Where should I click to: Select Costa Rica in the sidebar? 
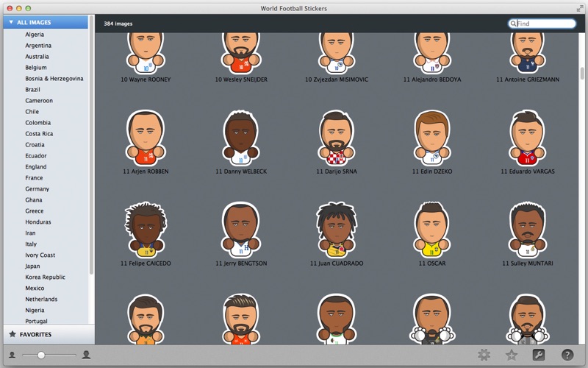click(x=39, y=134)
